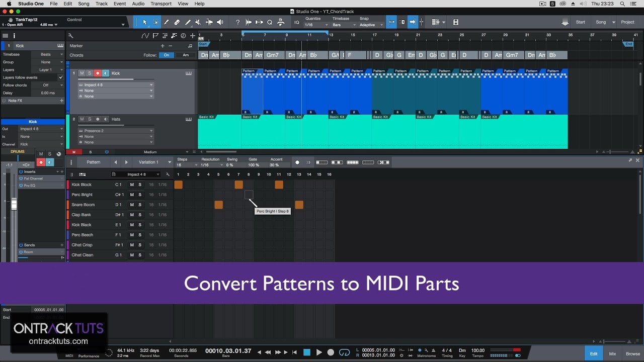
Task: Open the View menu
Action: (x=183, y=4)
